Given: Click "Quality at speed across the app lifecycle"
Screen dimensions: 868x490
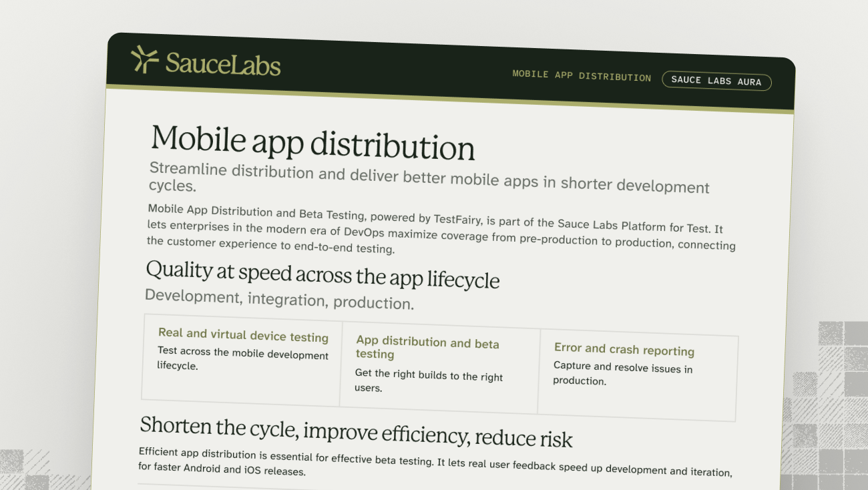Looking at the screenshot, I should pyautogui.click(x=322, y=274).
